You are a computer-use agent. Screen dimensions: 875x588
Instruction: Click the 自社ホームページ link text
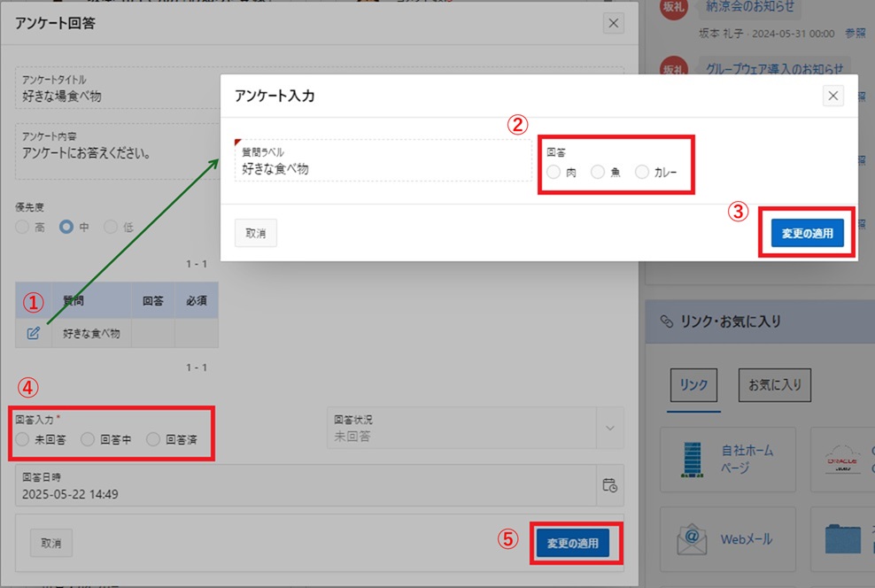tap(747, 459)
